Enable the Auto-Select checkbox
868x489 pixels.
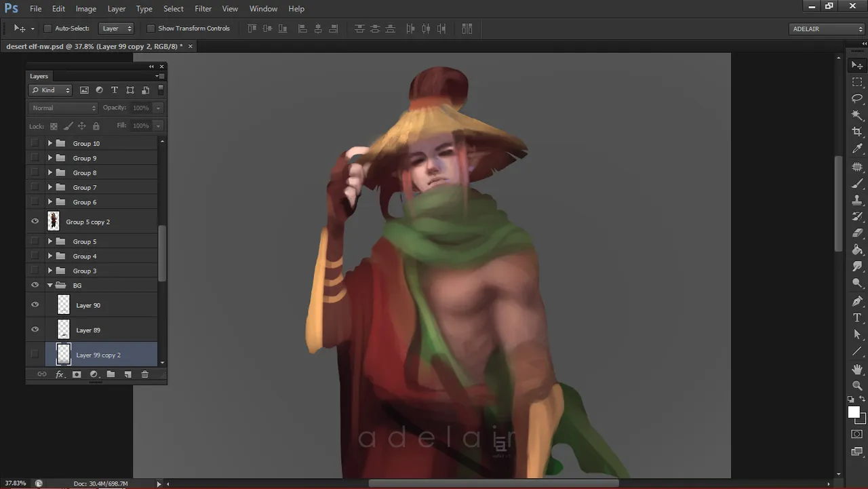point(47,28)
